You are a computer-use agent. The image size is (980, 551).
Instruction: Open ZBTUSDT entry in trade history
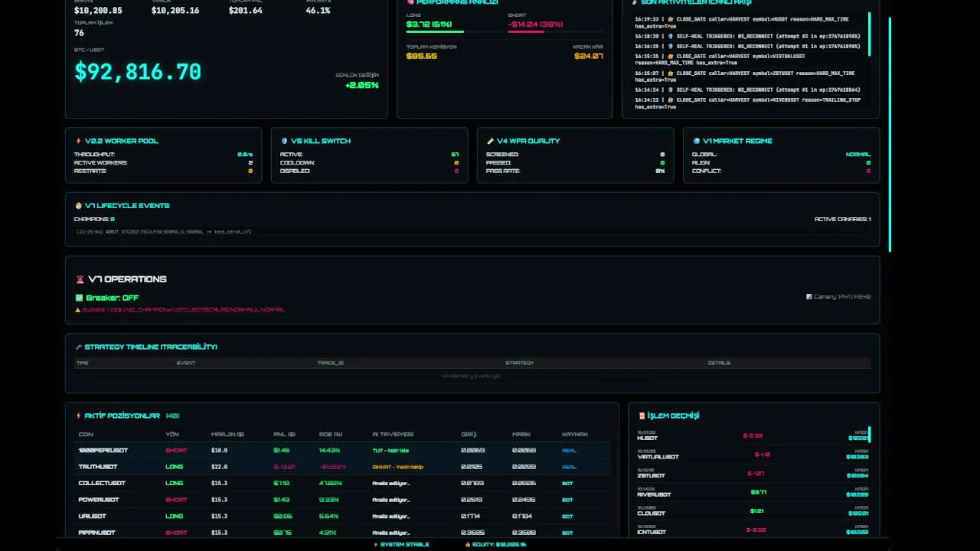tap(754, 473)
